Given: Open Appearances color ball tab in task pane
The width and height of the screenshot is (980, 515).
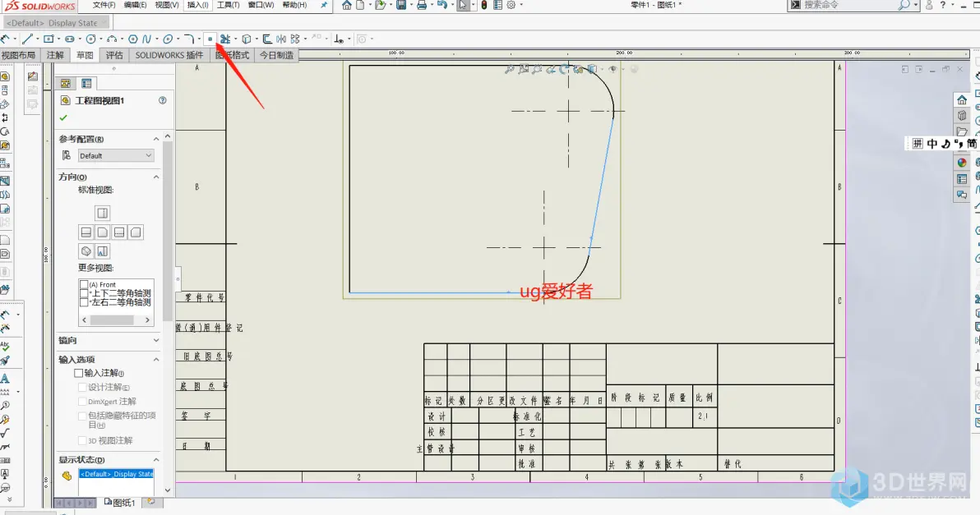Looking at the screenshot, I should pos(962,163).
